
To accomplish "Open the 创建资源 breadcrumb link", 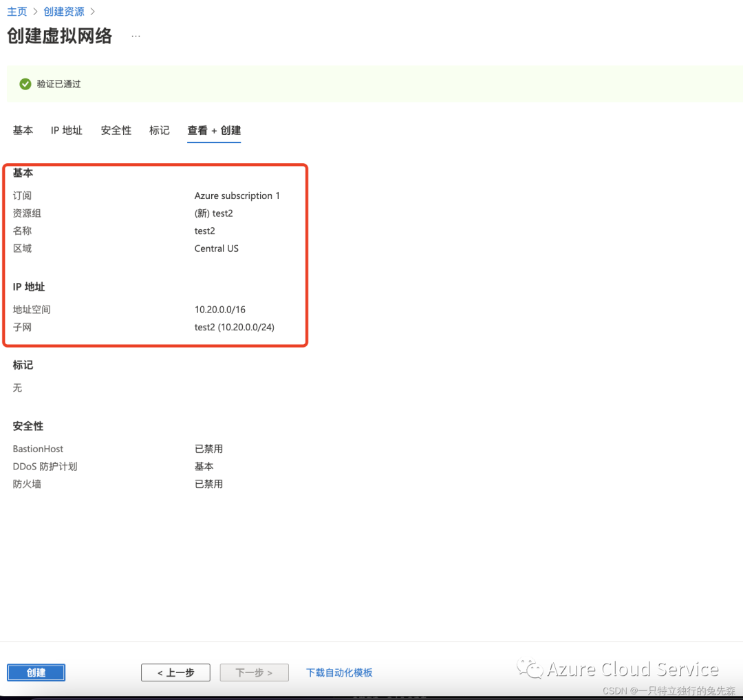I will [x=64, y=12].
